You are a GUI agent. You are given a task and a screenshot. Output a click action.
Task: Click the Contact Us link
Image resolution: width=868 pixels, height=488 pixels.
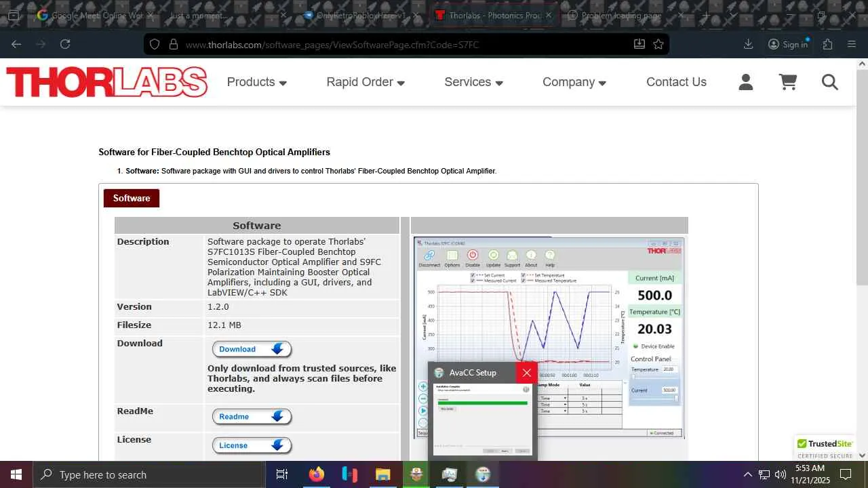pos(676,82)
